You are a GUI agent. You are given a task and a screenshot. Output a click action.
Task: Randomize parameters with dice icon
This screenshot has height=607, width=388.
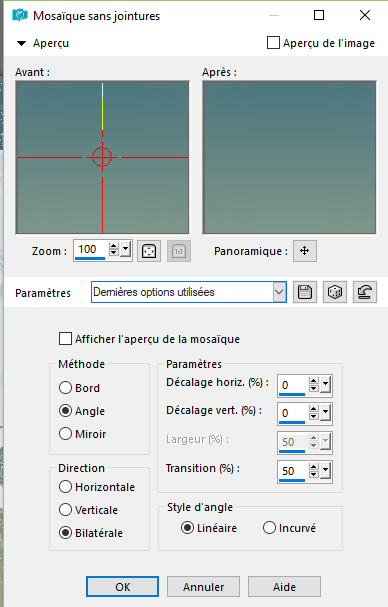(335, 292)
